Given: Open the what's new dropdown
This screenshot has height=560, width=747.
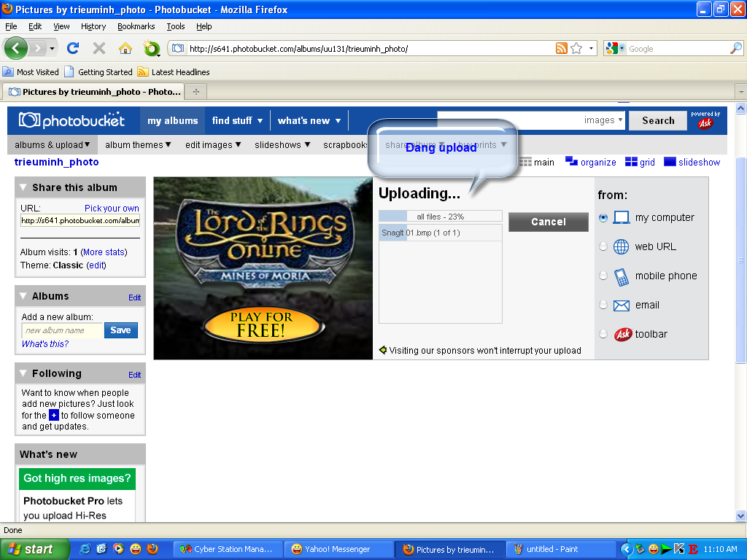Looking at the screenshot, I should [309, 120].
